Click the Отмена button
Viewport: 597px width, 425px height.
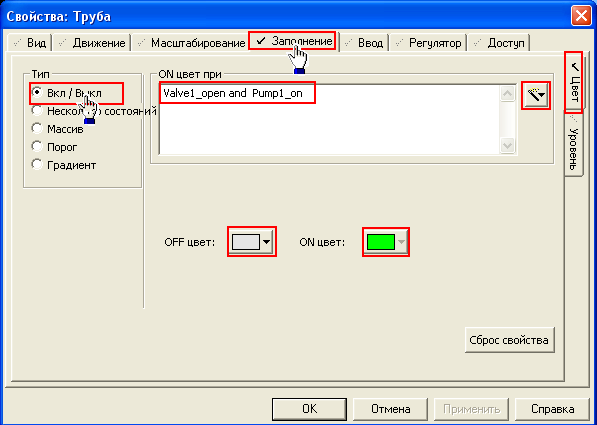390,409
